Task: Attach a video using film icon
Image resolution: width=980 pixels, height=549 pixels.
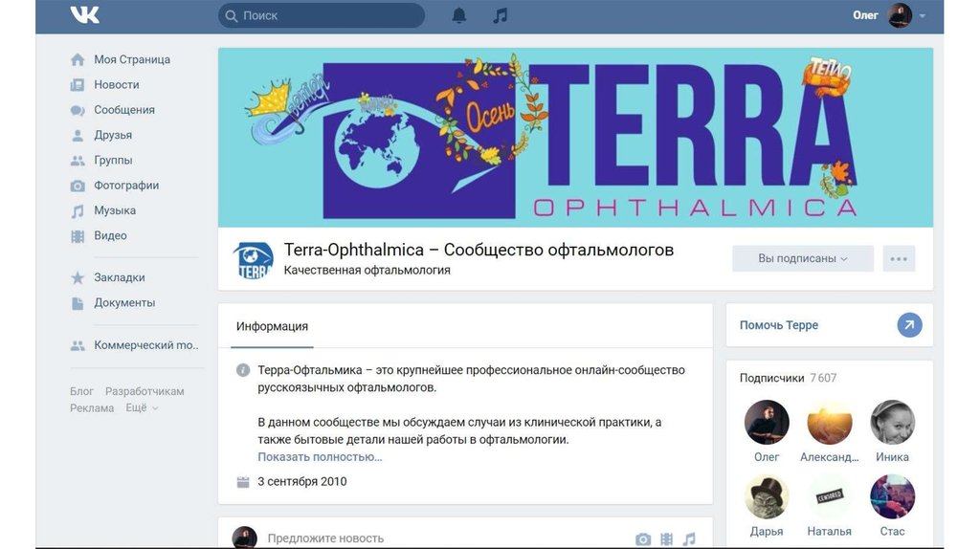Action: (x=666, y=538)
